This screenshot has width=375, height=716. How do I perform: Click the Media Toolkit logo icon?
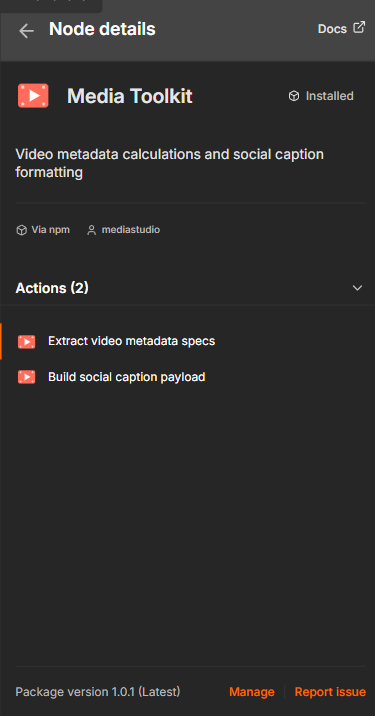point(33,96)
